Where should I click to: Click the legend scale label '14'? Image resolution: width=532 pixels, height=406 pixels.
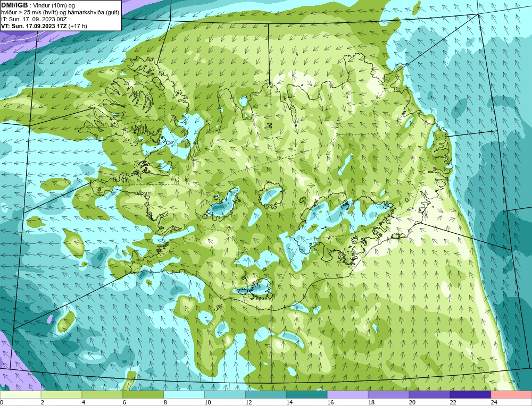coord(289,402)
